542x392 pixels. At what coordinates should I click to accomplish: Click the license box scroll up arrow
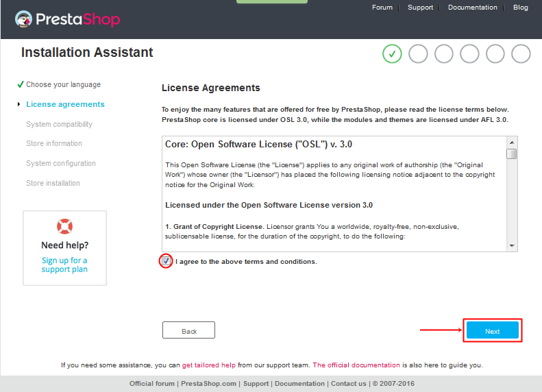512,143
